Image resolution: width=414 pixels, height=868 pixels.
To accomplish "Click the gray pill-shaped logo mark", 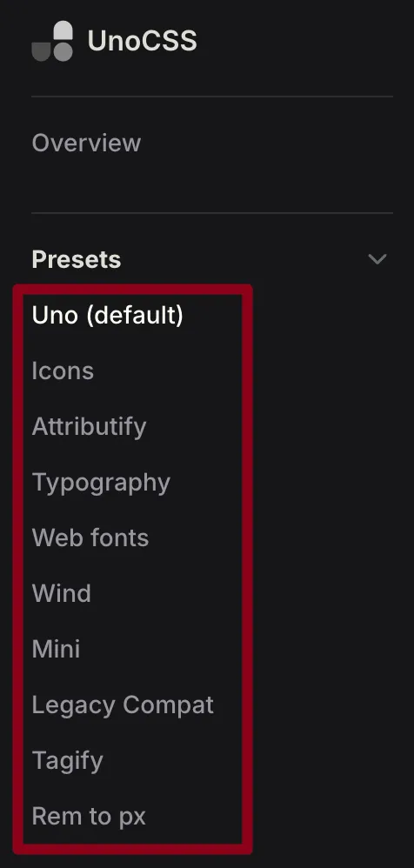I will (52, 41).
